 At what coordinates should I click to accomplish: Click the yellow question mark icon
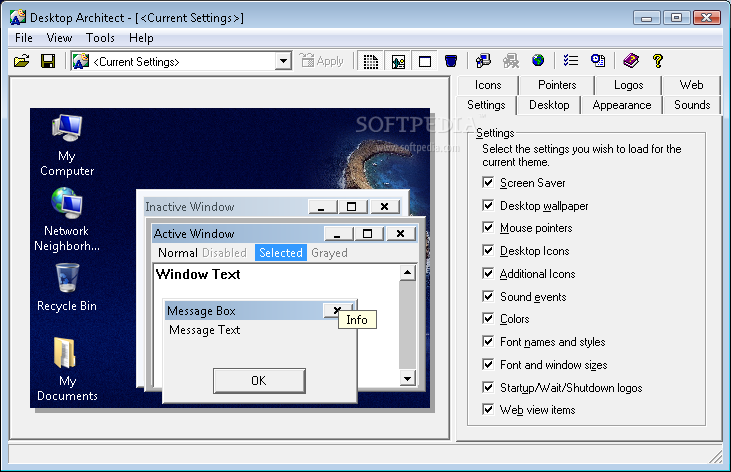click(658, 61)
